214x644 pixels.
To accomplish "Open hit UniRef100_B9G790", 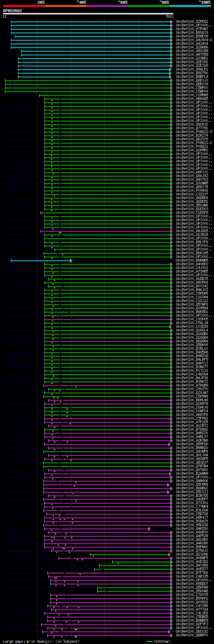I will tap(193, 73).
